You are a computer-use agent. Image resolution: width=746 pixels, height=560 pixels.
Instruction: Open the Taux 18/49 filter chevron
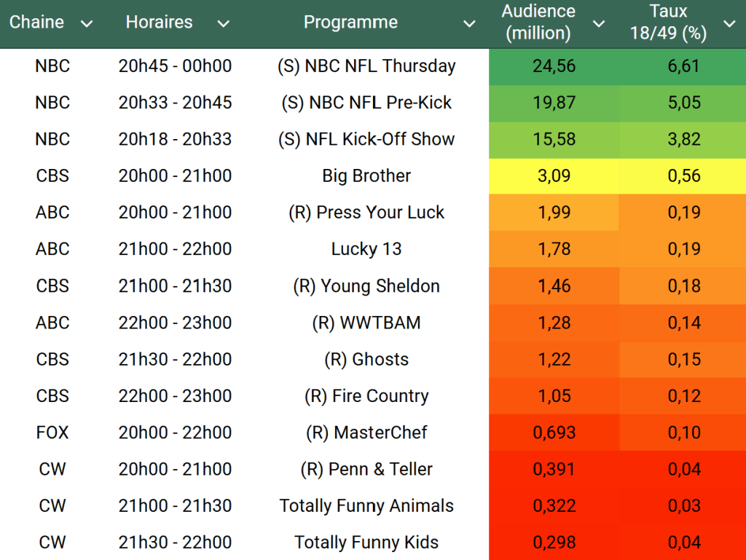coord(729,24)
